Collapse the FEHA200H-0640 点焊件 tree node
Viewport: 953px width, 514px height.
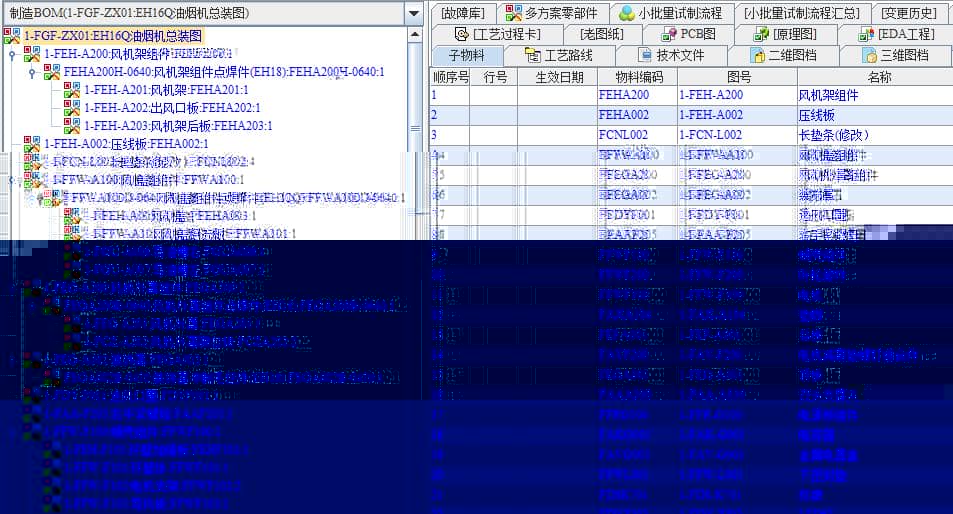(x=32, y=74)
